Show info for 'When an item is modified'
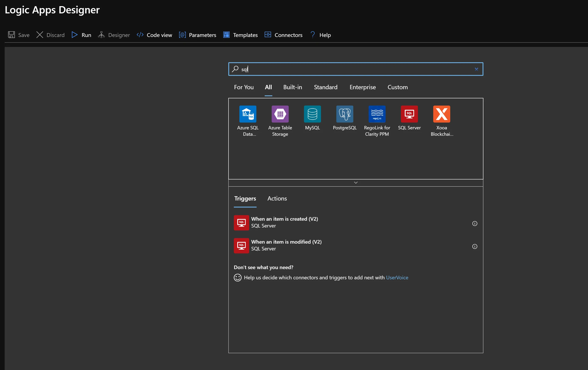The width and height of the screenshot is (588, 370). tap(474, 246)
